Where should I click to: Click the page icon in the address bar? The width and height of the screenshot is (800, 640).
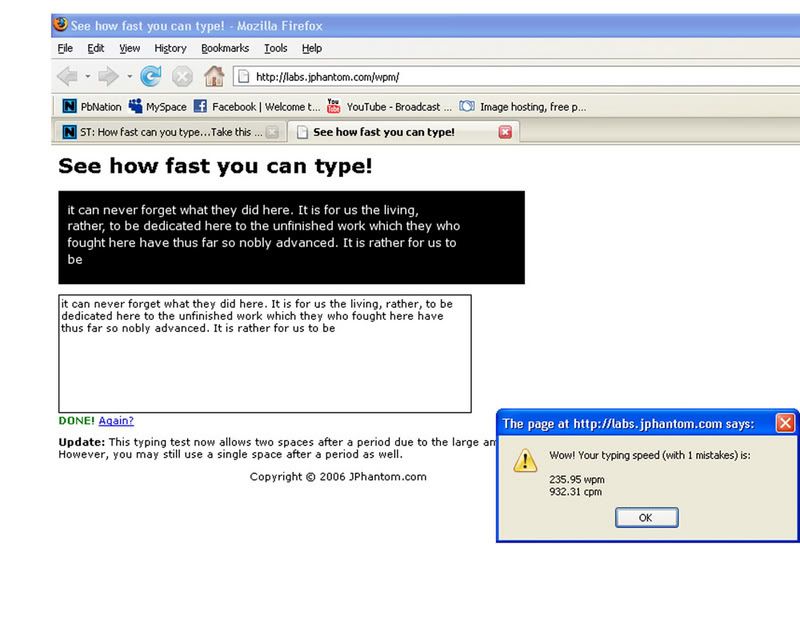click(244, 77)
